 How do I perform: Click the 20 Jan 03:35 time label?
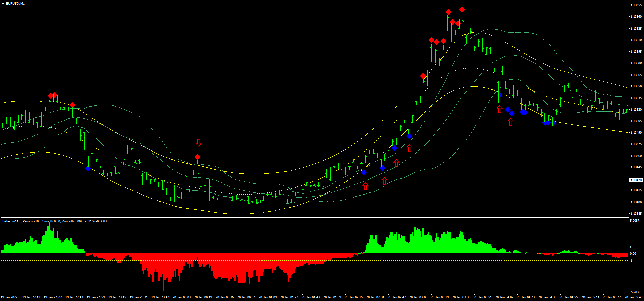pyautogui.click(x=461, y=297)
